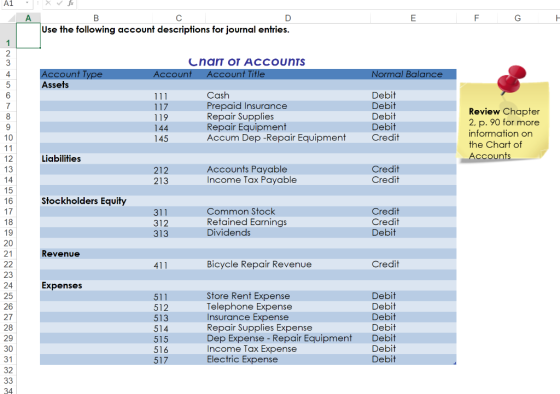Select column F header
The height and width of the screenshot is (394, 560).
[x=476, y=18]
